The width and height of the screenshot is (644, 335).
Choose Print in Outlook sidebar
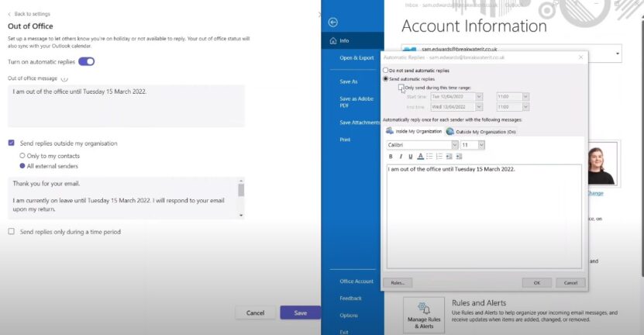tap(345, 140)
